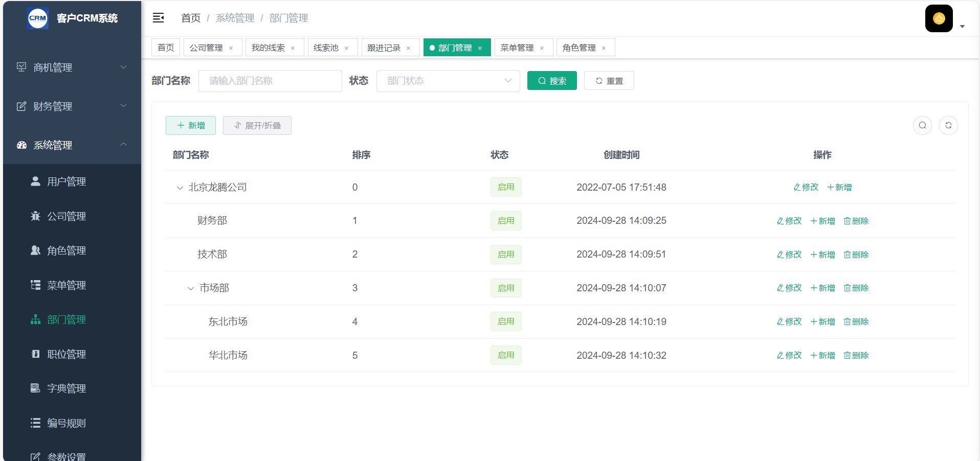Focus the 部门名称 input field

(x=270, y=81)
